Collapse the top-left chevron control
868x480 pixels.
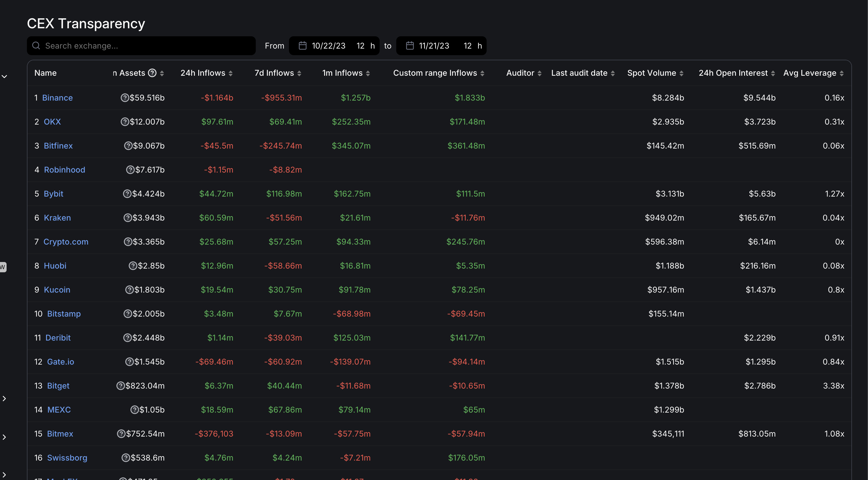click(x=4, y=76)
